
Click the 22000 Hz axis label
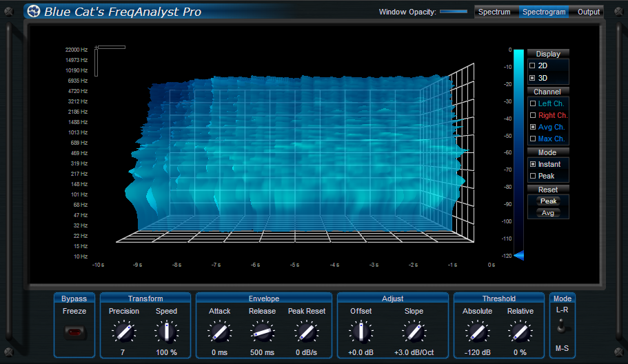point(76,50)
